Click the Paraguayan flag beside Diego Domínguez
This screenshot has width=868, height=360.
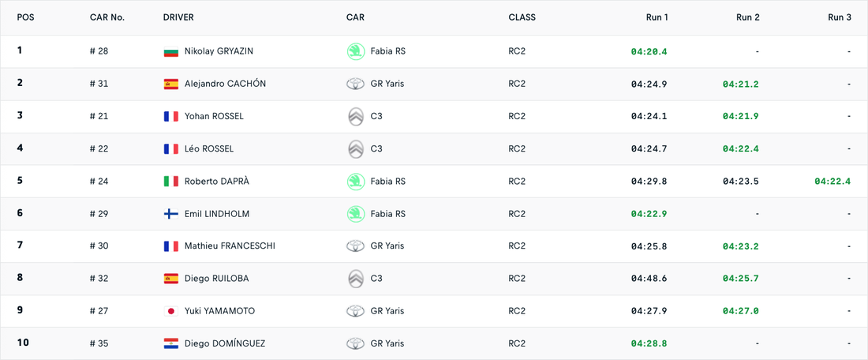170,343
